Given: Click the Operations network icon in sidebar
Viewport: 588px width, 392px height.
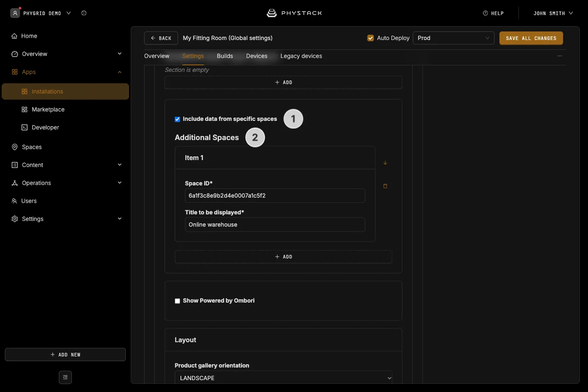Looking at the screenshot, I should point(15,183).
